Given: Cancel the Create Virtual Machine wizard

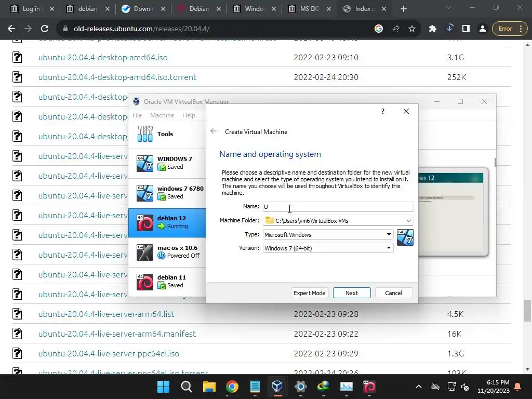Looking at the screenshot, I should pos(394,293).
